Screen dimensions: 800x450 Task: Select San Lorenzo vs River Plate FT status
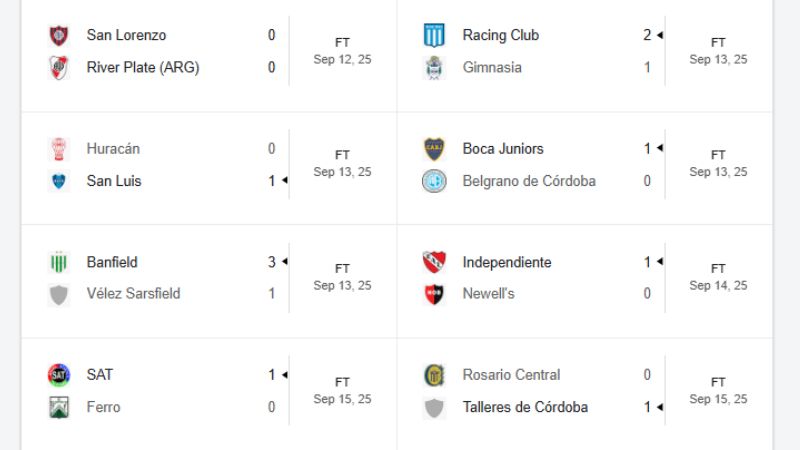coord(342,43)
